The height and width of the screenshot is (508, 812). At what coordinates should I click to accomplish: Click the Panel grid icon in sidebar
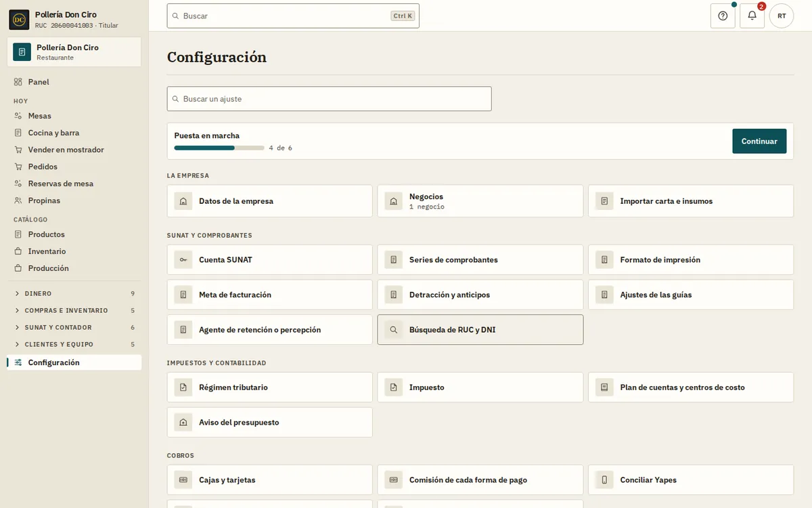pos(18,82)
